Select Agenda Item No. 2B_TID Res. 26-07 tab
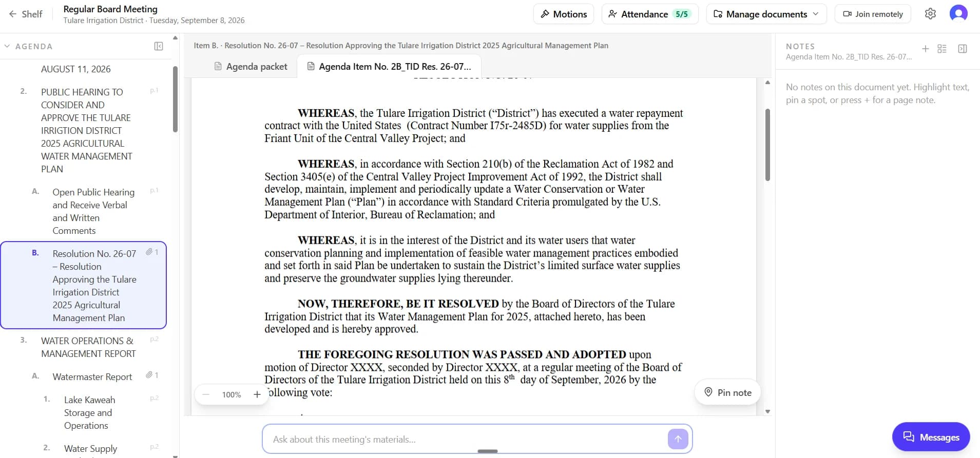Screen dimensions: 980x458 [389, 67]
